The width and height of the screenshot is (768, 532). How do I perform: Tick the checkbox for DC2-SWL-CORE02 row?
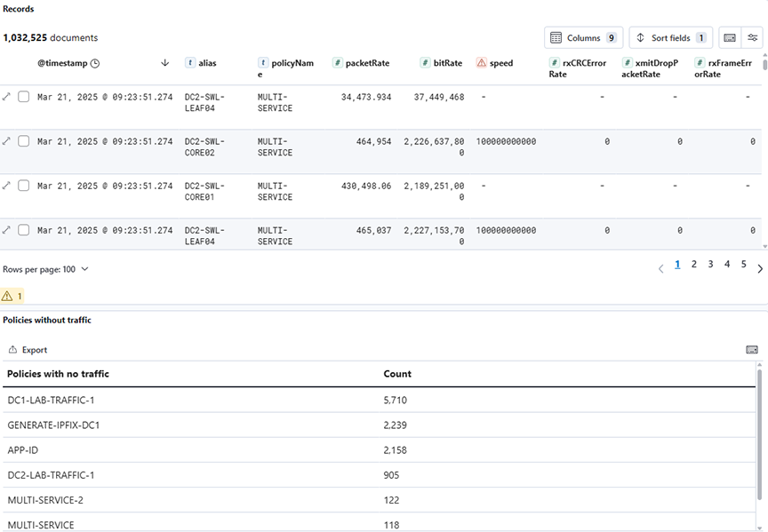pyautogui.click(x=24, y=141)
